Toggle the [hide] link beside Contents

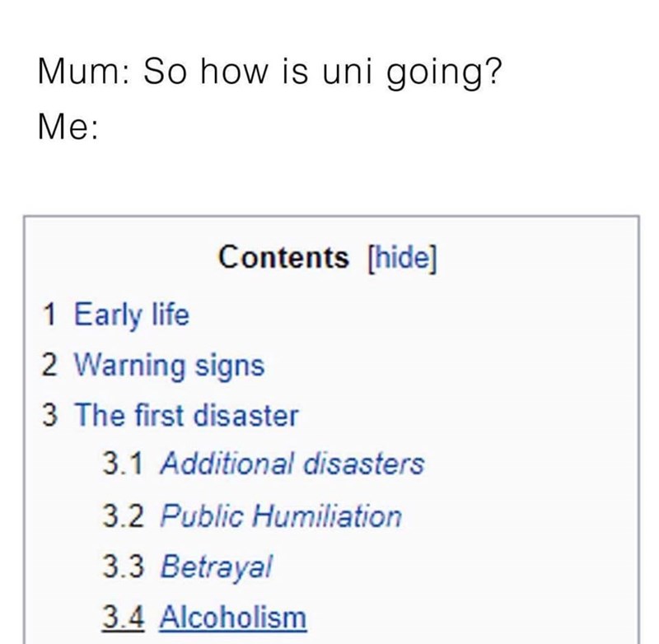coord(399,258)
